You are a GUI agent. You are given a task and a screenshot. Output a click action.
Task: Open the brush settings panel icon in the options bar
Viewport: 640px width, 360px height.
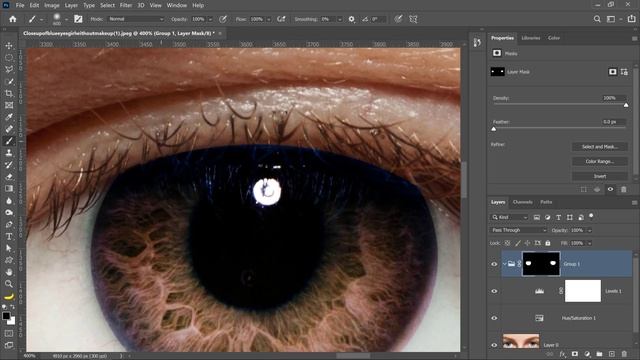(78, 19)
